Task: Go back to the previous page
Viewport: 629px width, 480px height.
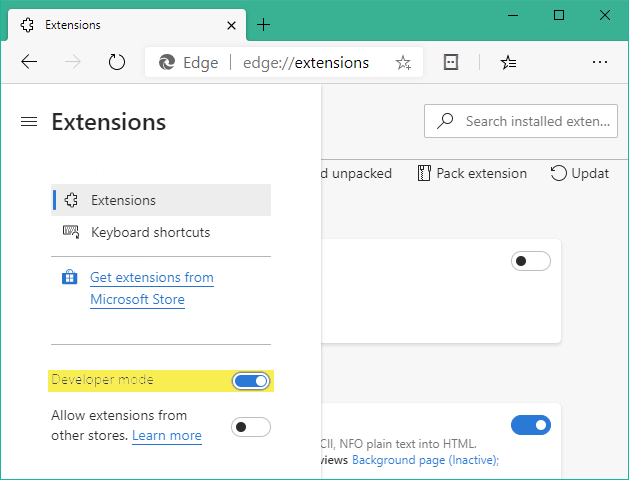Action: [29, 62]
